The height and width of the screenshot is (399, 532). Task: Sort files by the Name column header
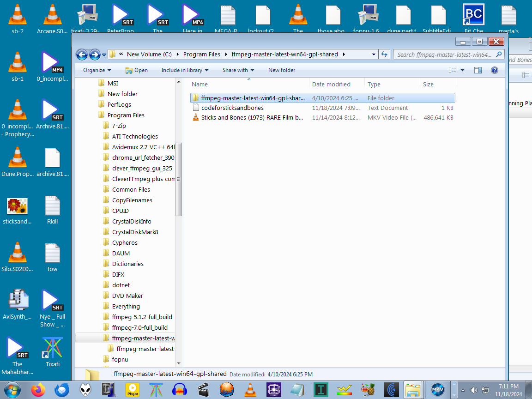tap(249, 84)
